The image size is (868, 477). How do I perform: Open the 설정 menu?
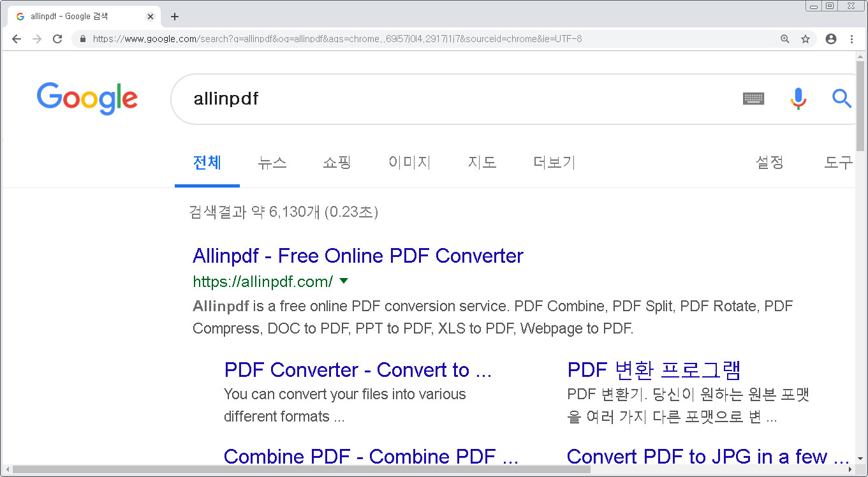pyautogui.click(x=770, y=163)
